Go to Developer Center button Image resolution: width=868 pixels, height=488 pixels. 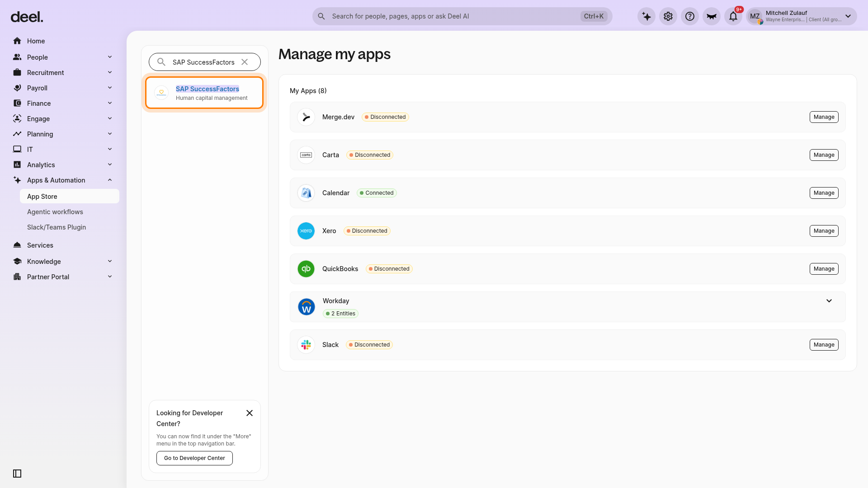194,458
